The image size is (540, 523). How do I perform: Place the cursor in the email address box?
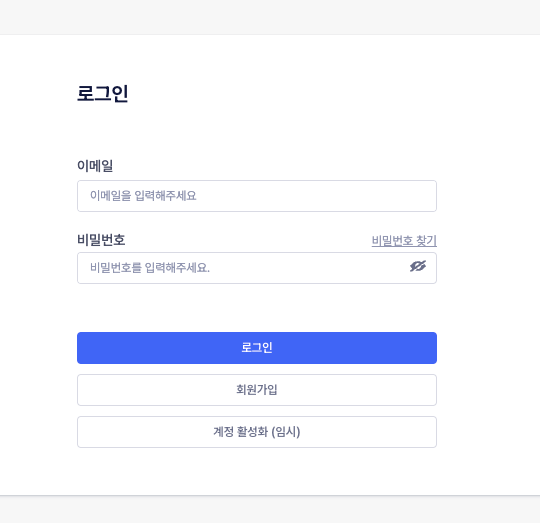pyautogui.click(x=257, y=196)
